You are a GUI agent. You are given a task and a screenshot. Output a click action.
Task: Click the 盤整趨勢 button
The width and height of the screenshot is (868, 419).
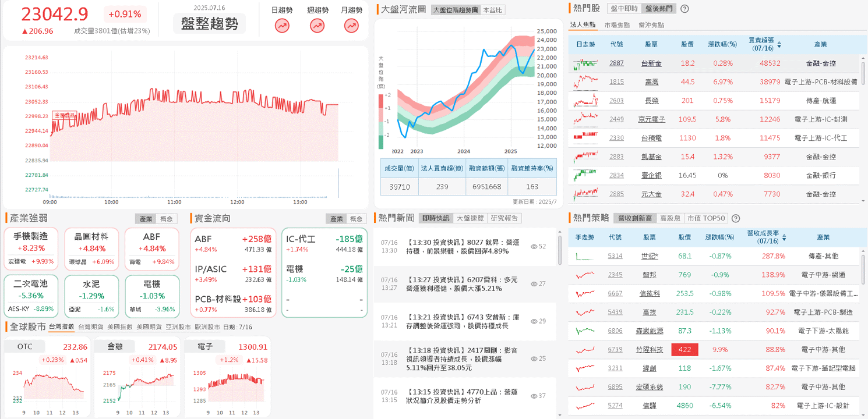(210, 24)
